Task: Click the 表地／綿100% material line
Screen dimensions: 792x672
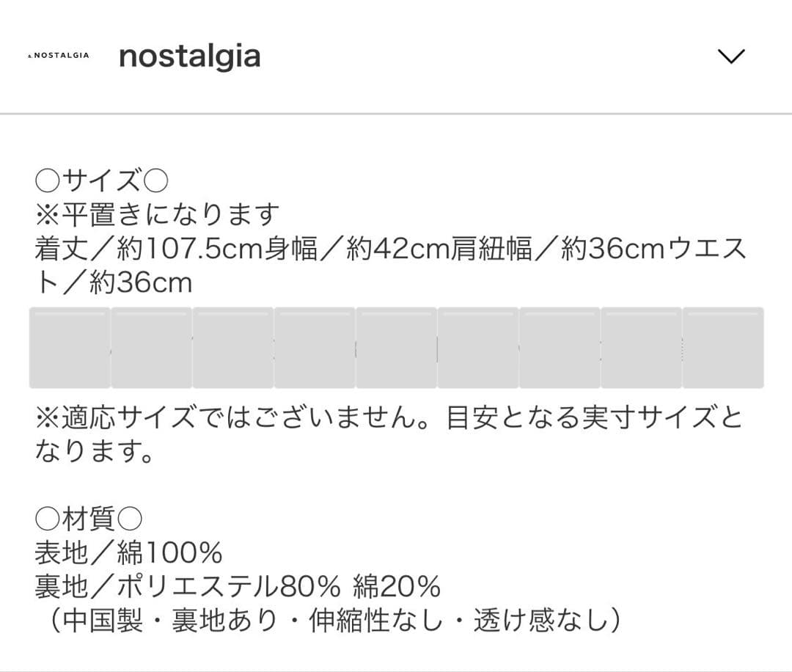Action: click(128, 552)
